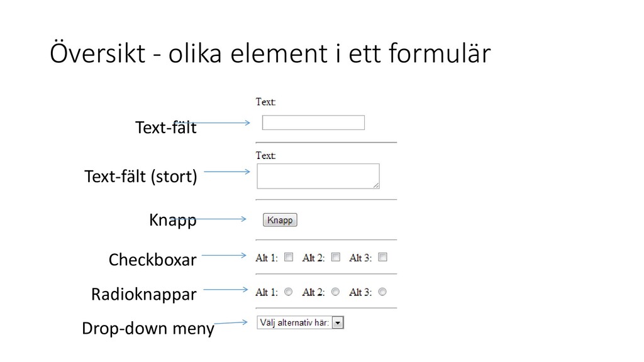644x362 pixels.
Task: Select the Alt 1 radio button
Action: 288,292
